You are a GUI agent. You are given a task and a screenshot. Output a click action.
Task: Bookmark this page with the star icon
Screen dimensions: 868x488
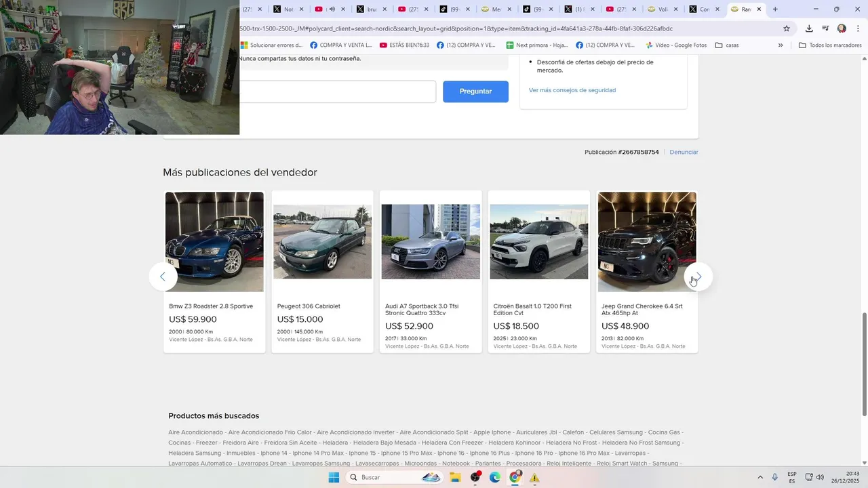coord(787,28)
